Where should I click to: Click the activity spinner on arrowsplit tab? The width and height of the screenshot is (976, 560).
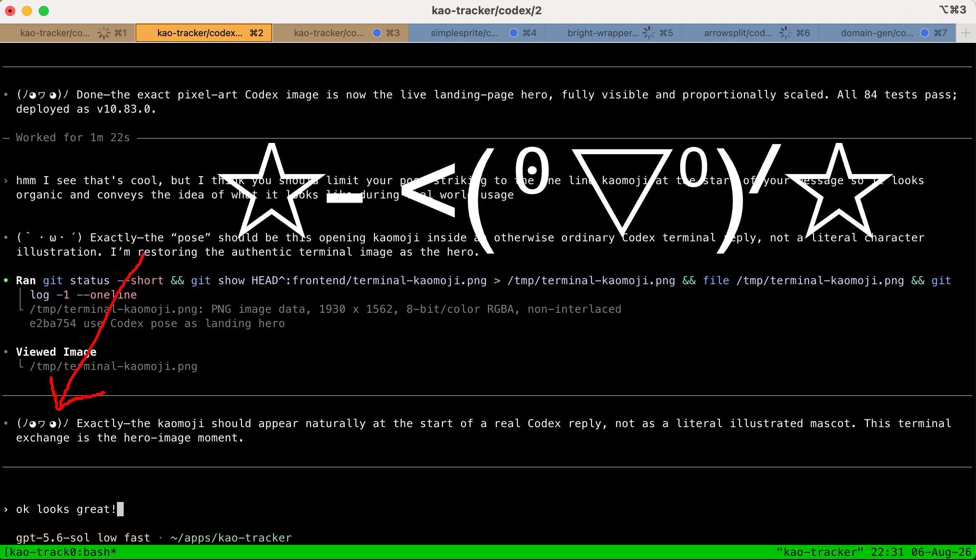[x=785, y=33]
